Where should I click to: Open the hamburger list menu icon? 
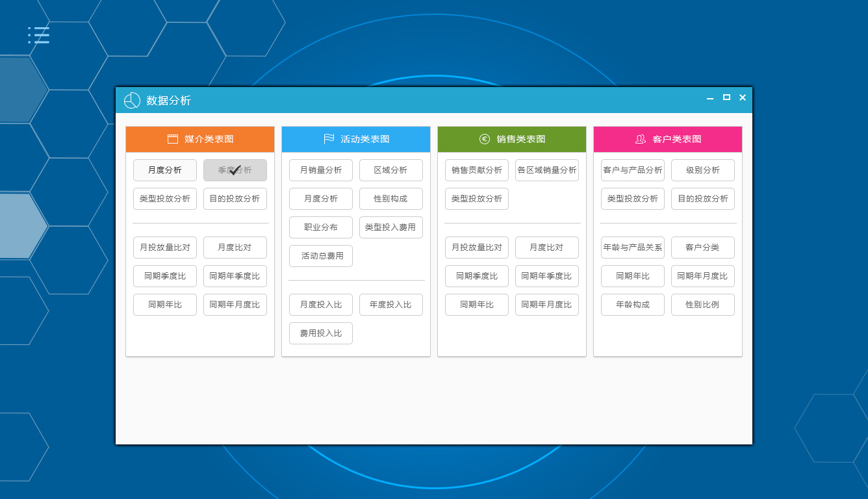pyautogui.click(x=39, y=35)
